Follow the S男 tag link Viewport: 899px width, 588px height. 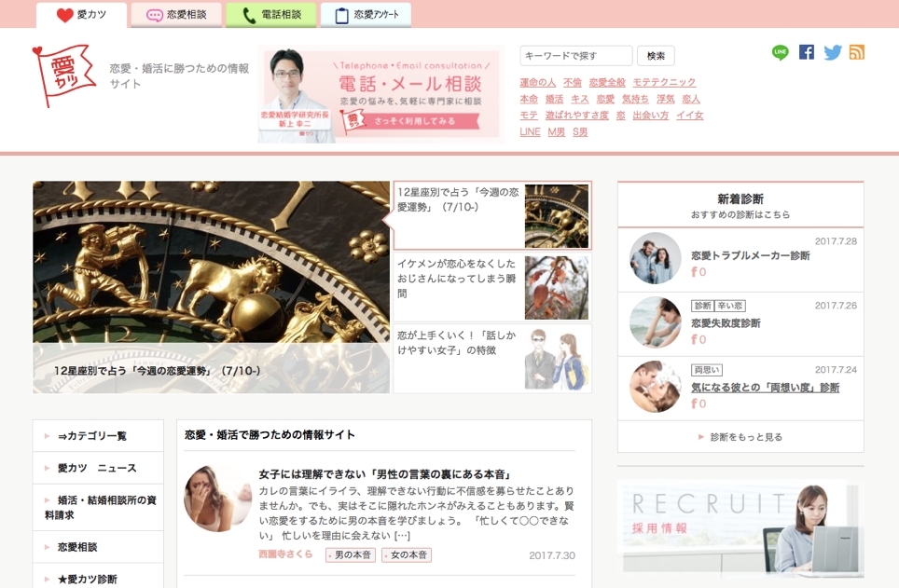click(x=580, y=131)
